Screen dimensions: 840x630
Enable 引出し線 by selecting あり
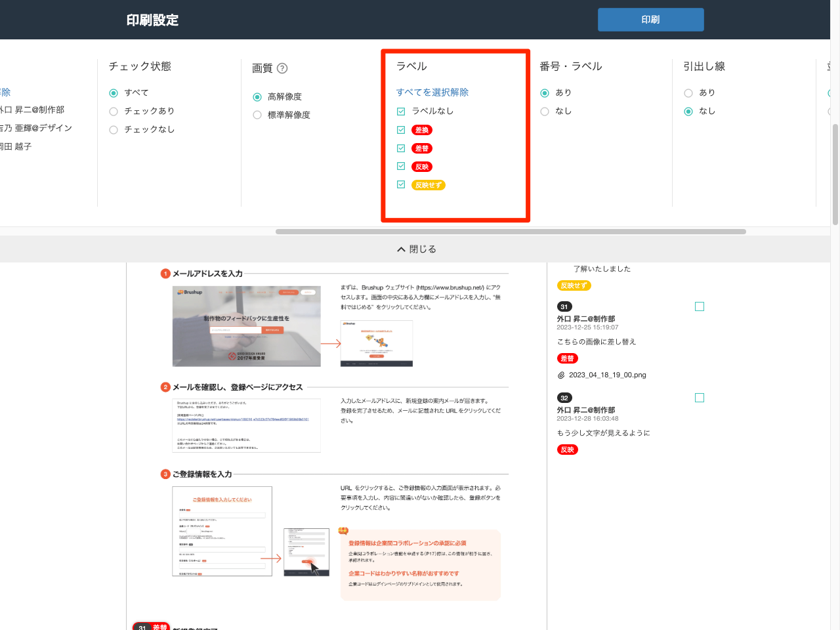[688, 93]
